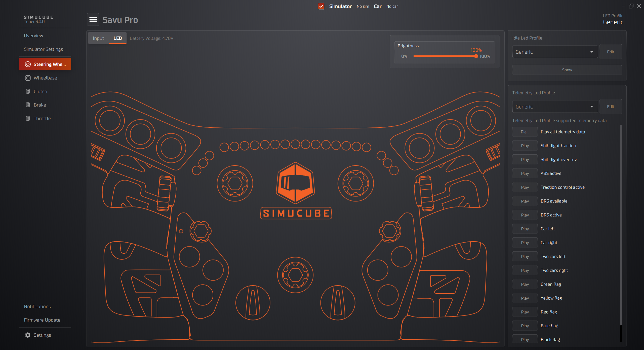Open Throttle pedal icon in sidebar
The width and height of the screenshot is (644, 350).
click(28, 118)
